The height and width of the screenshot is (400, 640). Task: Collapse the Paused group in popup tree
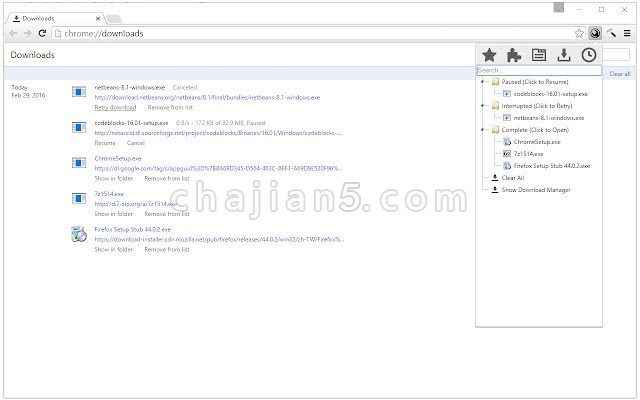483,82
